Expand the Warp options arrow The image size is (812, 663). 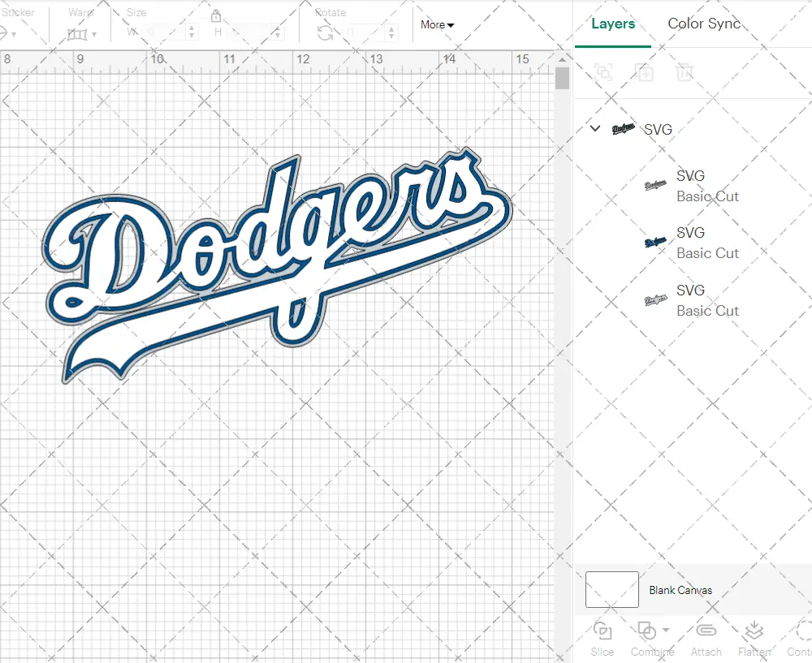pos(94,35)
